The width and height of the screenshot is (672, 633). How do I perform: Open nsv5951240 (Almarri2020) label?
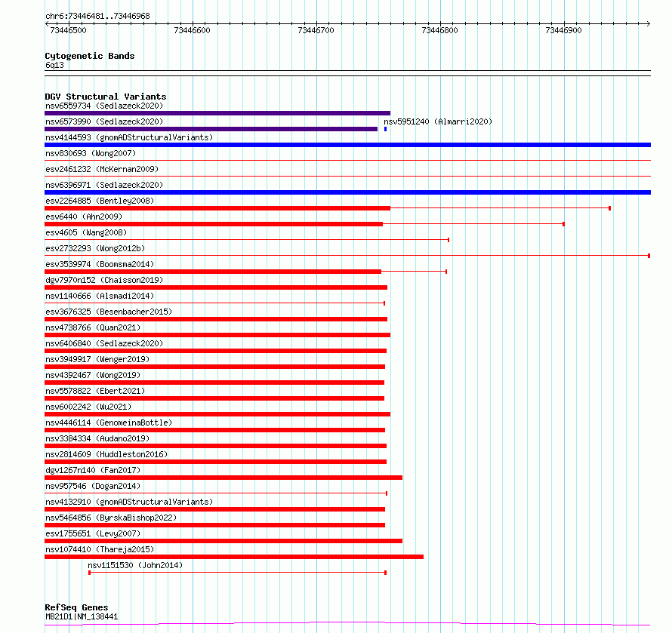pos(438,121)
